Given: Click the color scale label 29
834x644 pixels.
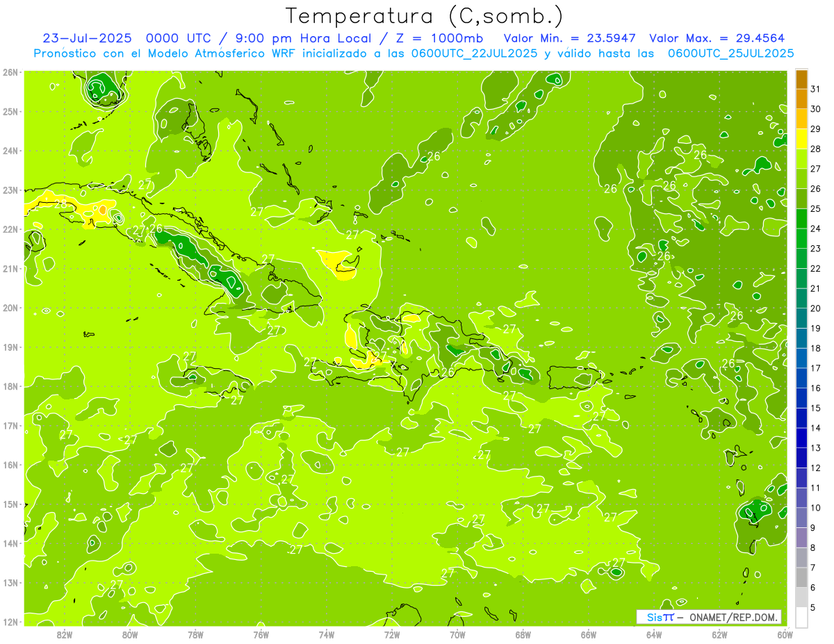Looking at the screenshot, I should (x=816, y=129).
